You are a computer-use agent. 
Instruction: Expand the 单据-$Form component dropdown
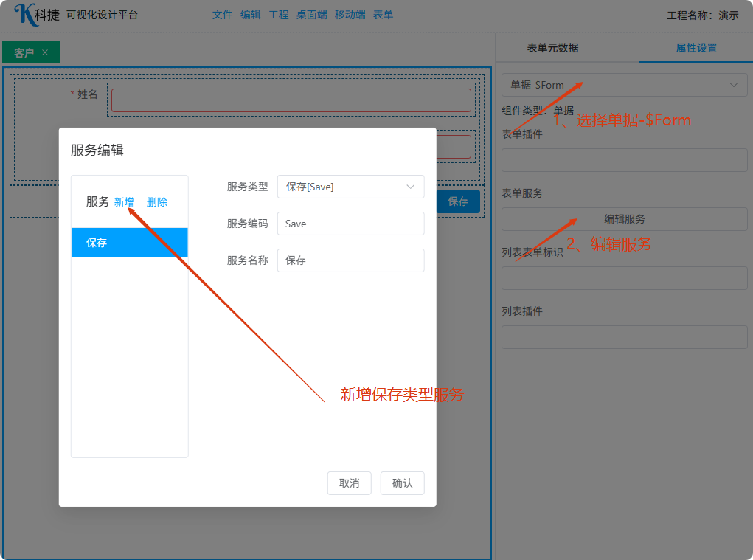[x=624, y=85]
